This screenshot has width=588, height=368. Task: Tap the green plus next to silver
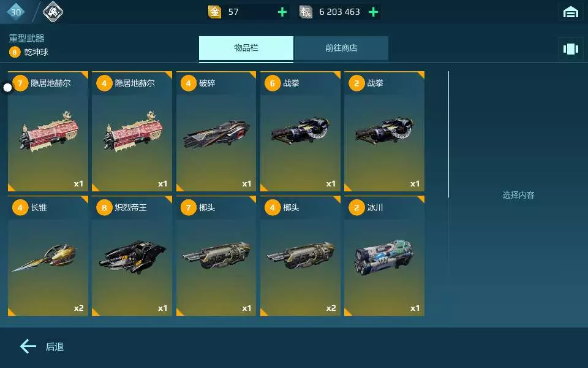(373, 12)
